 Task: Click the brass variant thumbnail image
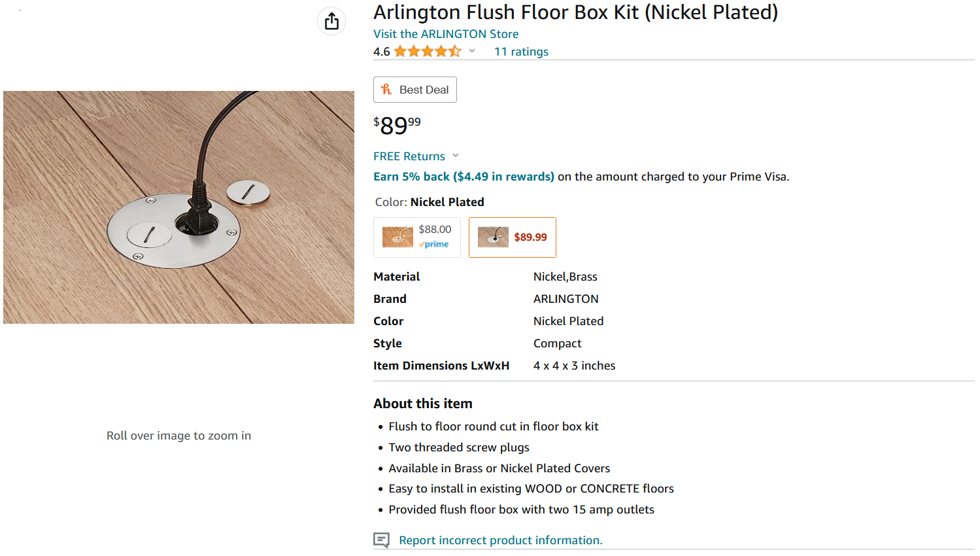coord(397,237)
